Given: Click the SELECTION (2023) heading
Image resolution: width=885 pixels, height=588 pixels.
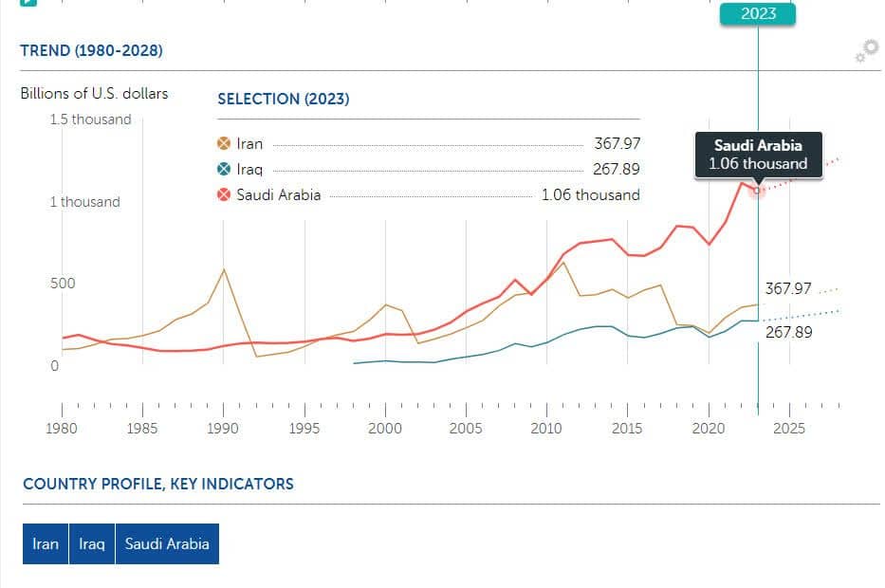Looking at the screenshot, I should point(284,99).
